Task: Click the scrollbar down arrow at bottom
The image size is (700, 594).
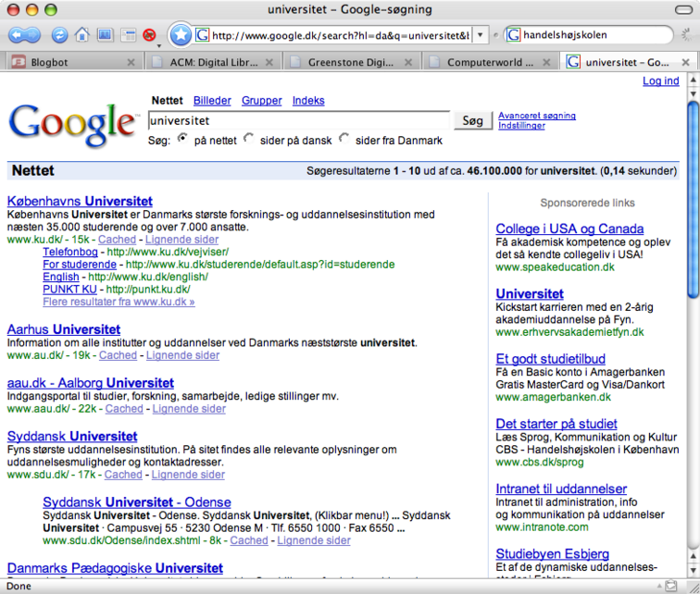Action: click(x=693, y=570)
